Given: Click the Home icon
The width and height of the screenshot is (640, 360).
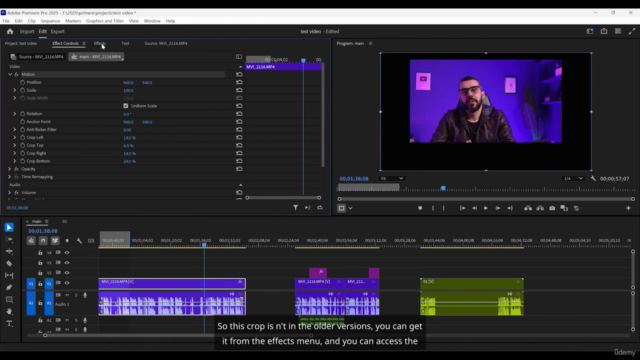Looking at the screenshot, I should point(10,31).
